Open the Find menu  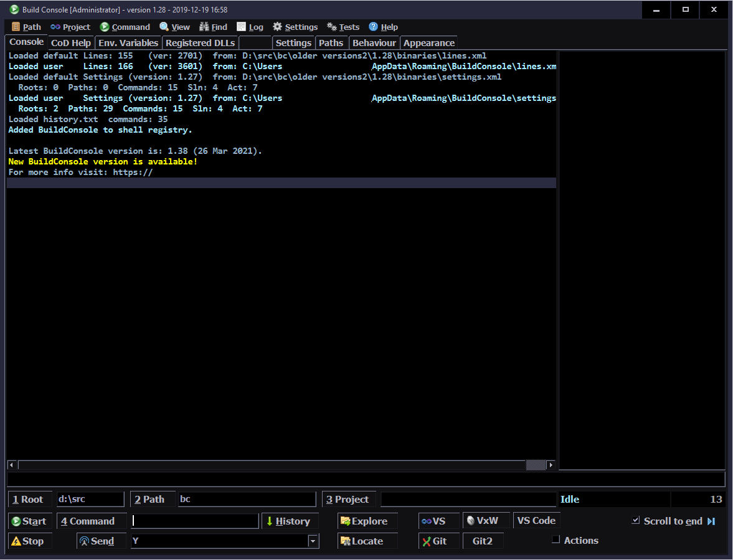coord(213,27)
